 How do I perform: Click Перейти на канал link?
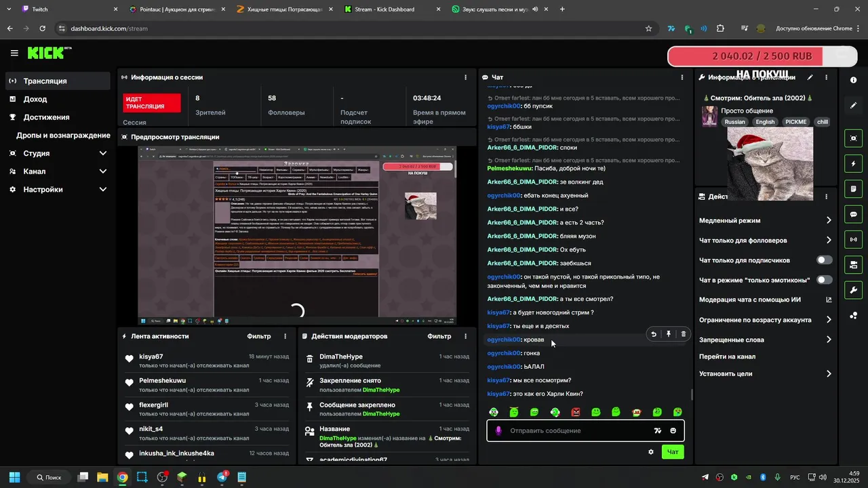727,357
